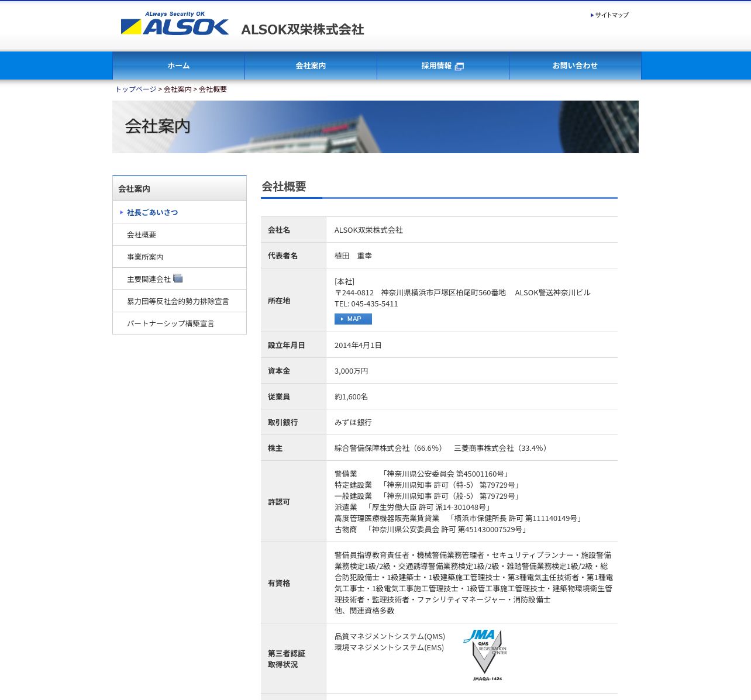Click the 会社案内 breadcrumb link
The image size is (751, 700).
click(178, 89)
